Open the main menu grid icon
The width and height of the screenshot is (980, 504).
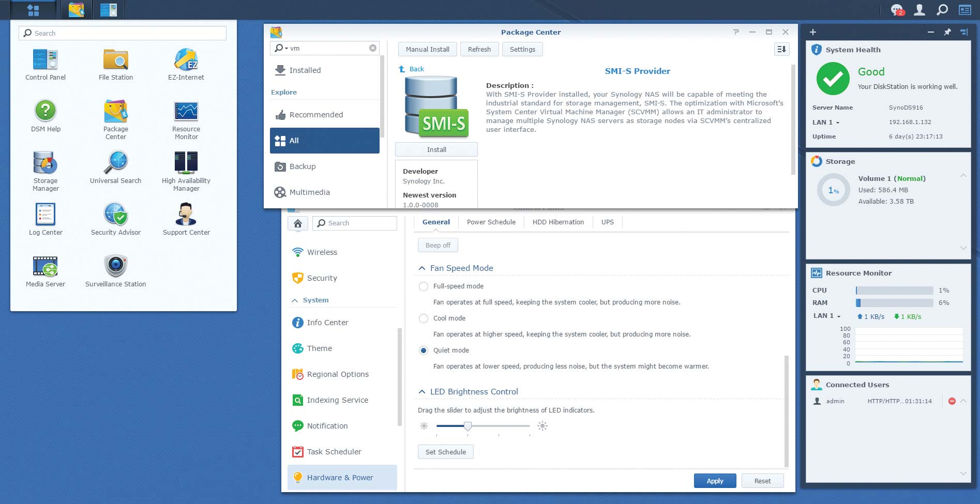pyautogui.click(x=33, y=10)
